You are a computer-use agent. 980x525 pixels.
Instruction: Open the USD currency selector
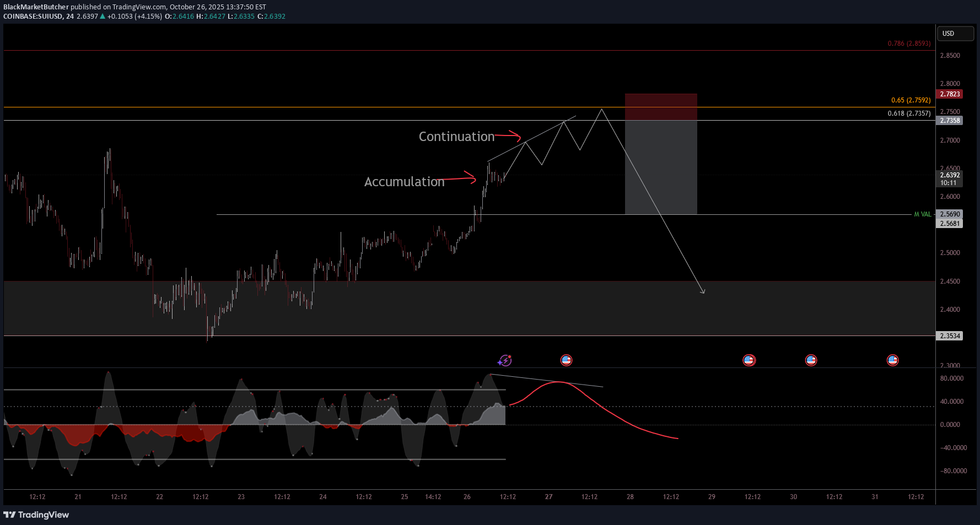(956, 34)
